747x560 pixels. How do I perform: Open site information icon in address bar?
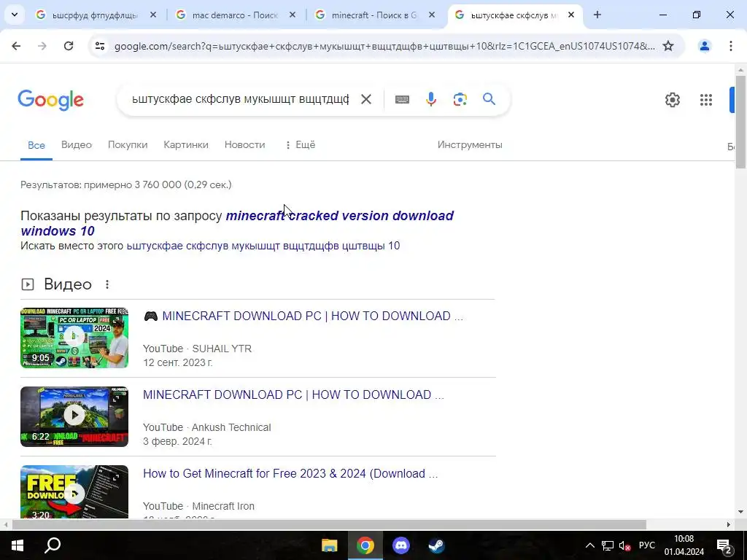point(100,46)
